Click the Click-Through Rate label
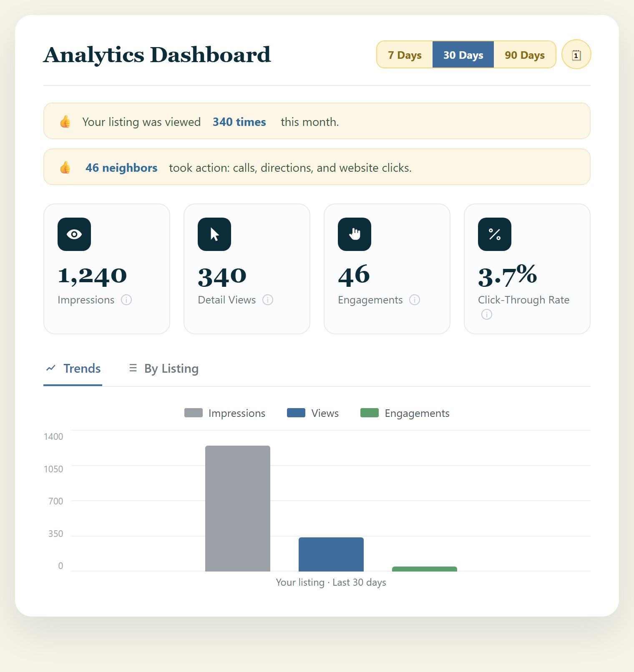Viewport: 634px width, 672px height. pyautogui.click(x=524, y=300)
